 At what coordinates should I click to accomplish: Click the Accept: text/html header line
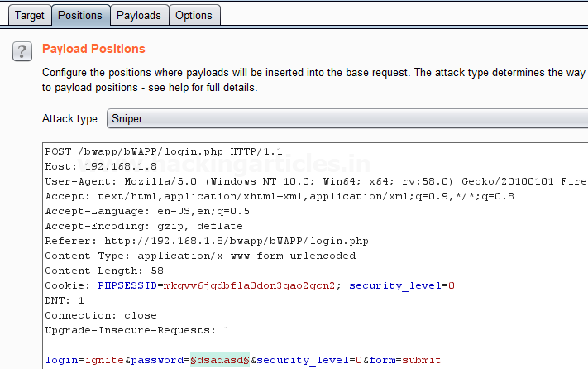point(280,197)
